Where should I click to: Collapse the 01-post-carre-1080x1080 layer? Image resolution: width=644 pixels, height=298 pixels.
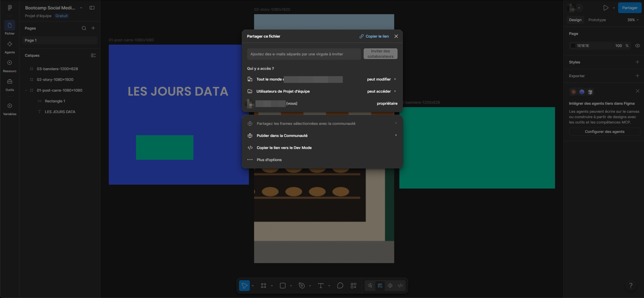(x=26, y=90)
